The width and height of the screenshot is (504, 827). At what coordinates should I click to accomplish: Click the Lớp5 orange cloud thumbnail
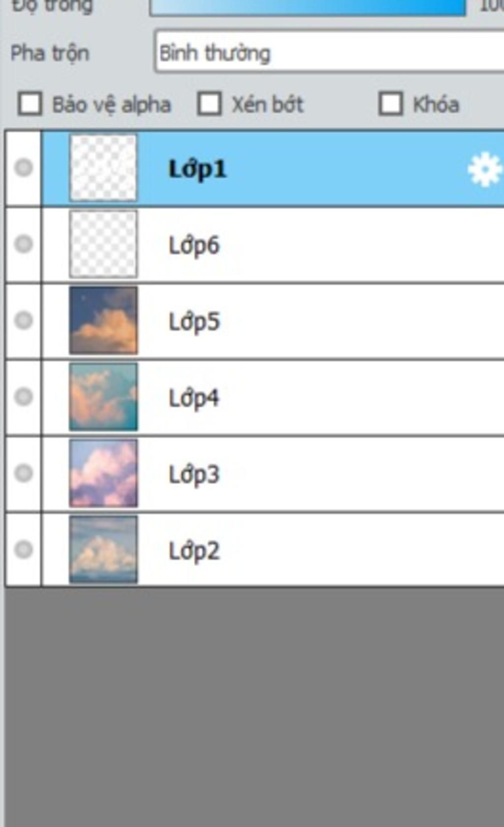(103, 320)
